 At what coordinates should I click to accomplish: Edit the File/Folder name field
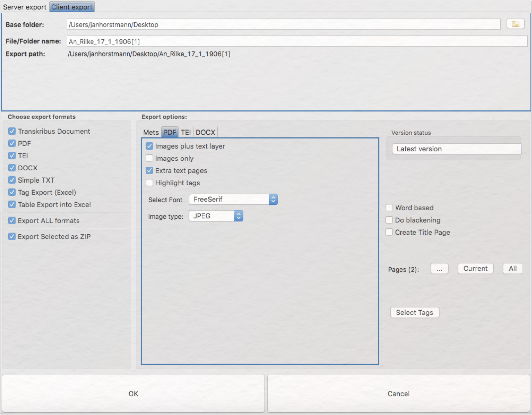pos(297,41)
